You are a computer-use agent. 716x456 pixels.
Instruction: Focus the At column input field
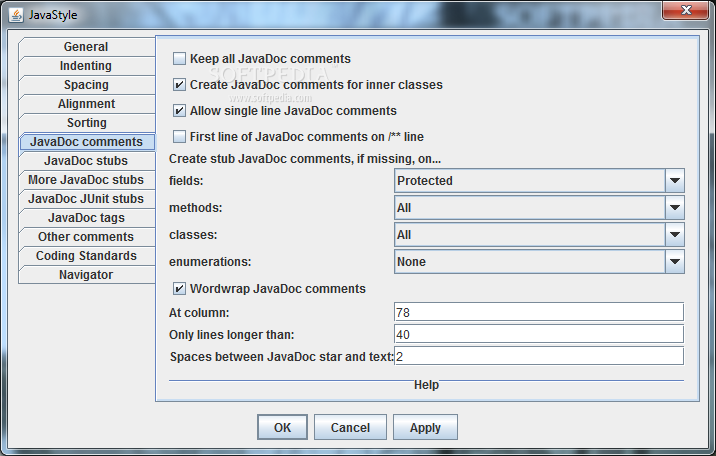click(539, 312)
